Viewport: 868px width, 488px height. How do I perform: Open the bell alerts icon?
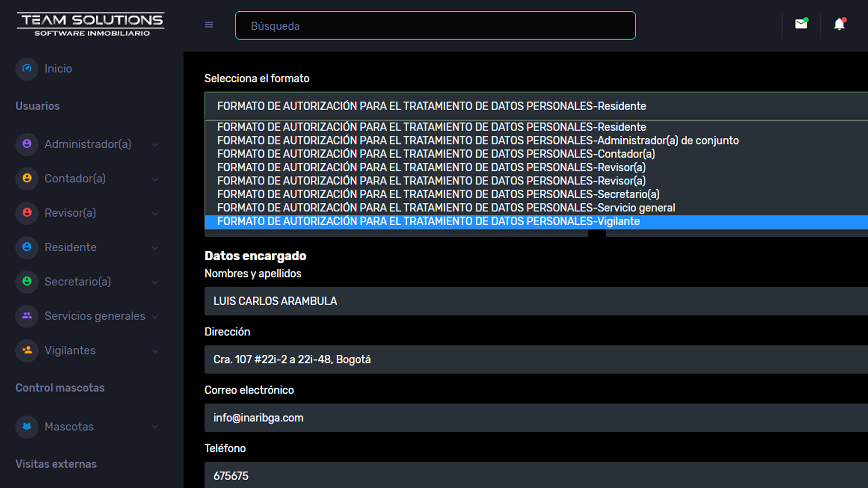[x=840, y=23]
